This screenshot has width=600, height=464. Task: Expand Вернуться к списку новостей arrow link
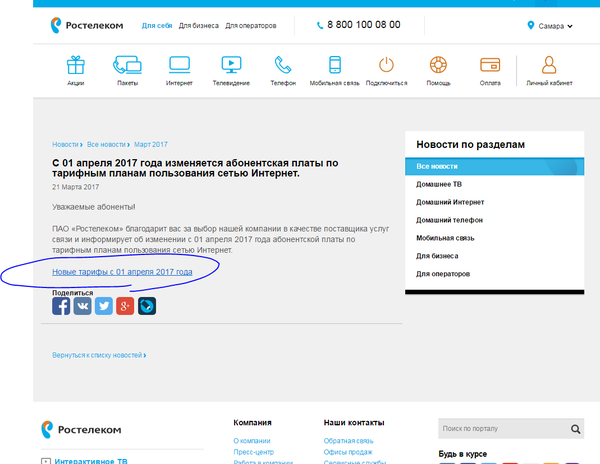[x=99, y=355]
